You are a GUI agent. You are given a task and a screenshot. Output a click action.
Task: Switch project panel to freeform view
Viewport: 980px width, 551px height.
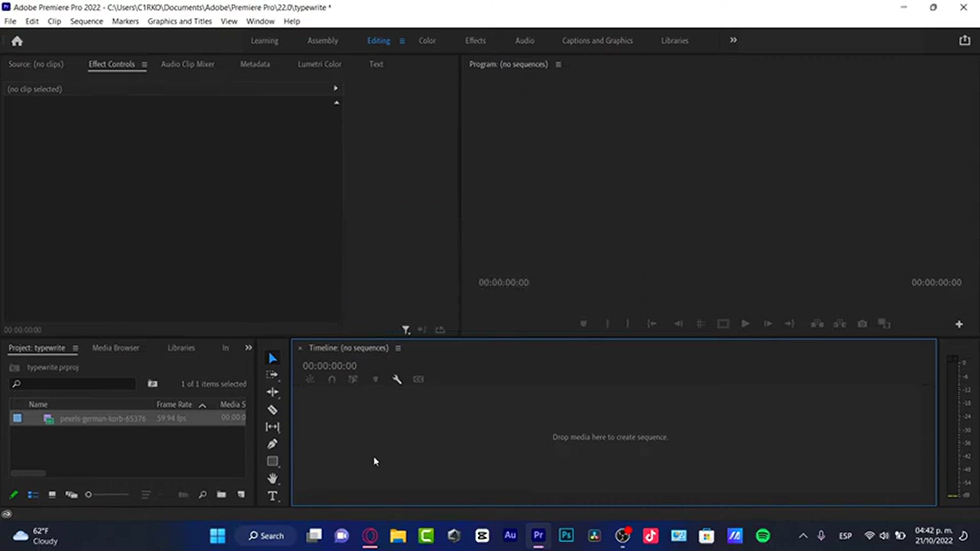pyautogui.click(x=71, y=494)
